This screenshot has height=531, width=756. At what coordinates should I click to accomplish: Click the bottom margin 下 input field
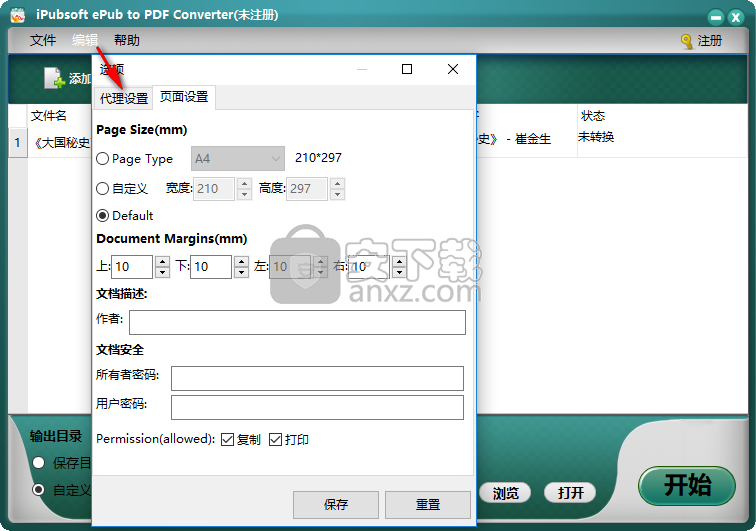pyautogui.click(x=211, y=267)
